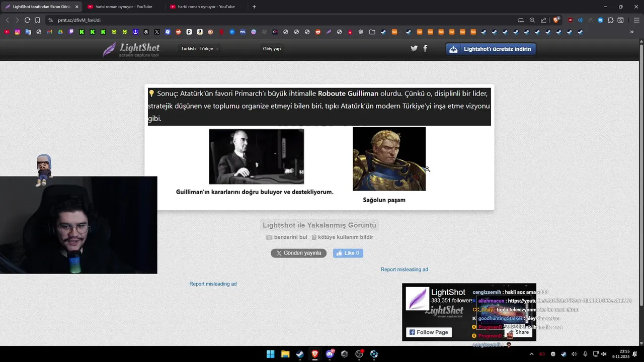This screenshot has width=644, height=362.
Task: Open Windows Start menu
Action: pyautogui.click(x=270, y=354)
